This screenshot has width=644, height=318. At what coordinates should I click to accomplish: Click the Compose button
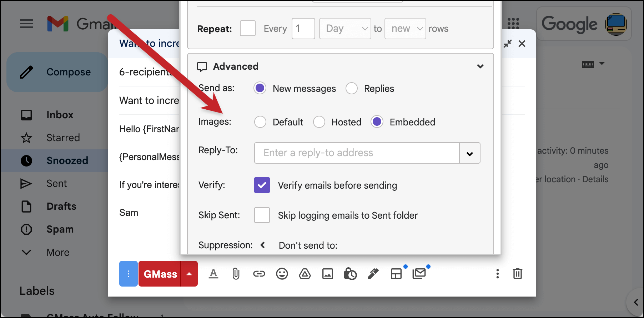[x=57, y=72]
